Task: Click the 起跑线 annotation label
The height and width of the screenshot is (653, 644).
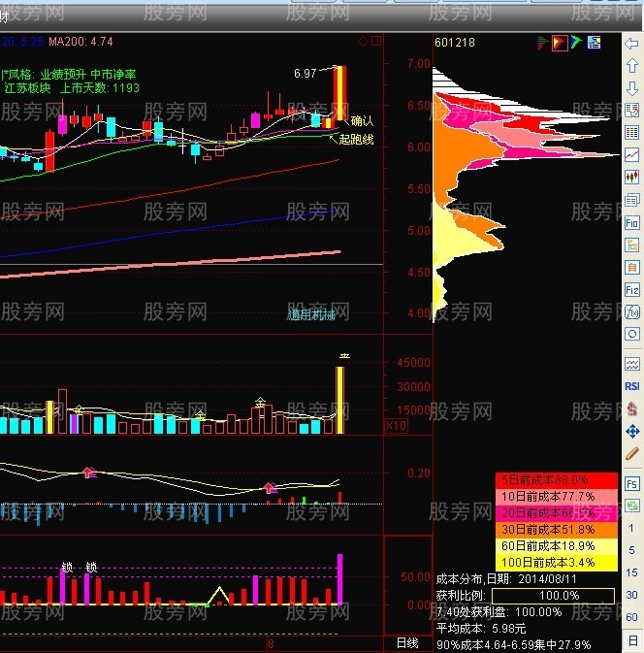Action: pos(356,139)
